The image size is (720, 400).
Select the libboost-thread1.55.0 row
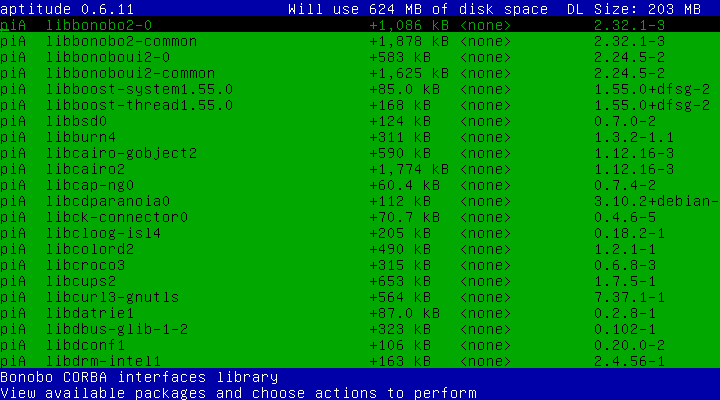[x=139, y=105]
